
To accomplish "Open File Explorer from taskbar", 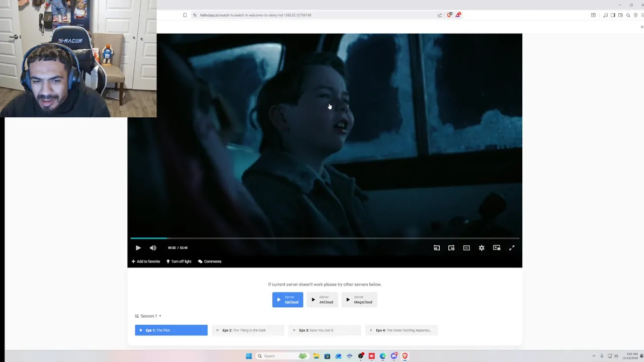I will (316, 356).
